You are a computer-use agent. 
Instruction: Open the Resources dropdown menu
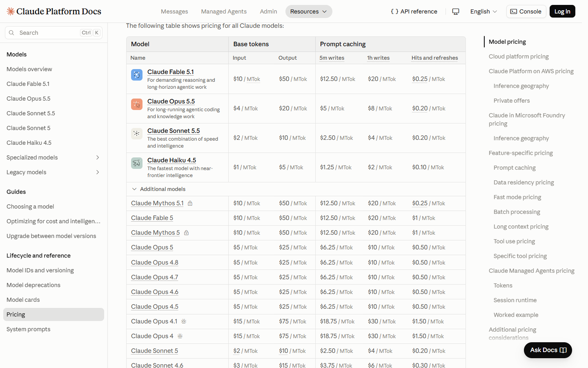tap(309, 11)
